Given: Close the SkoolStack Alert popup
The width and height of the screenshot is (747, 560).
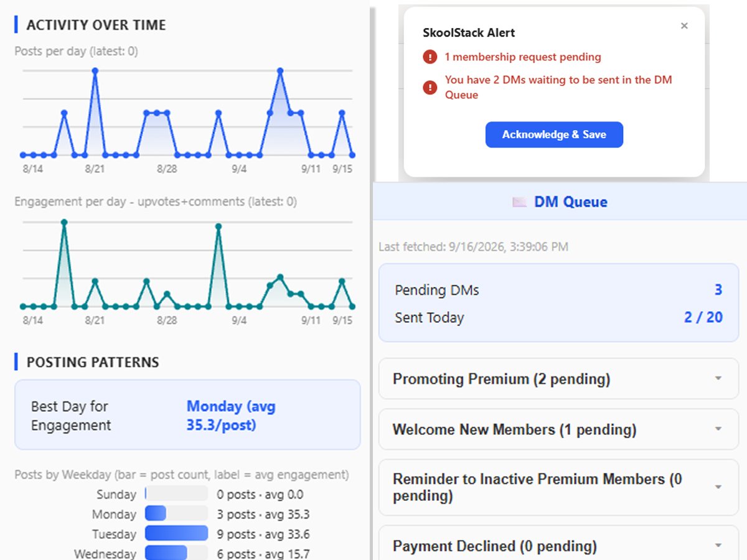Looking at the screenshot, I should (684, 26).
